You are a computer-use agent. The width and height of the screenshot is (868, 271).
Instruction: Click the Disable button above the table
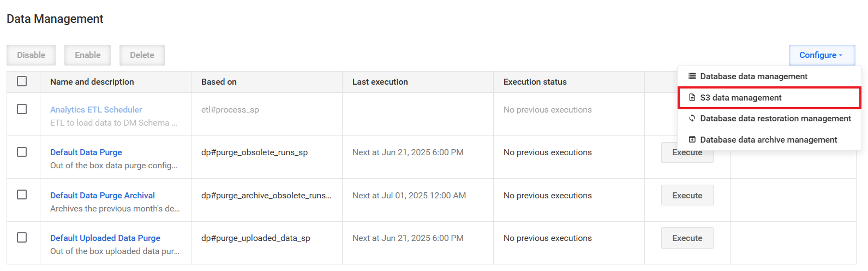31,55
